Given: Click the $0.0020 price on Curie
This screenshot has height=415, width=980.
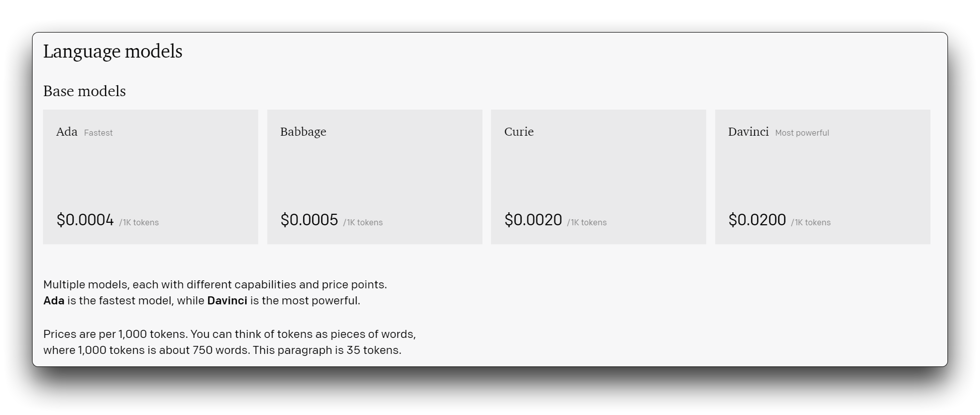Looking at the screenshot, I should point(533,220).
